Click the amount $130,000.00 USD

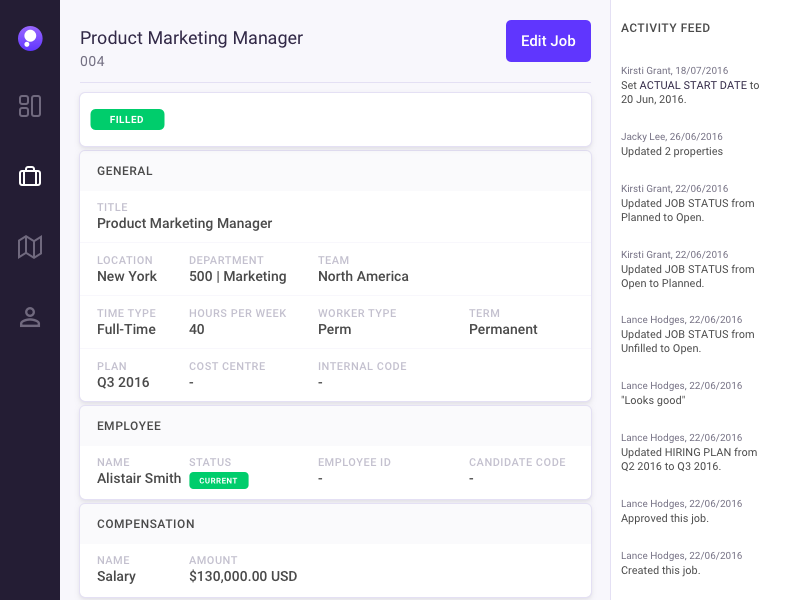[x=243, y=577]
